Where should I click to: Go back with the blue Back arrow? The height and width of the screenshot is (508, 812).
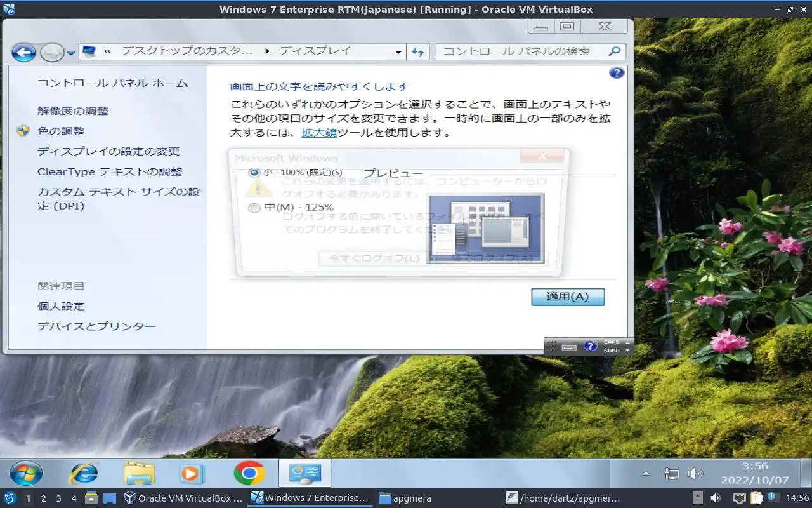23,52
